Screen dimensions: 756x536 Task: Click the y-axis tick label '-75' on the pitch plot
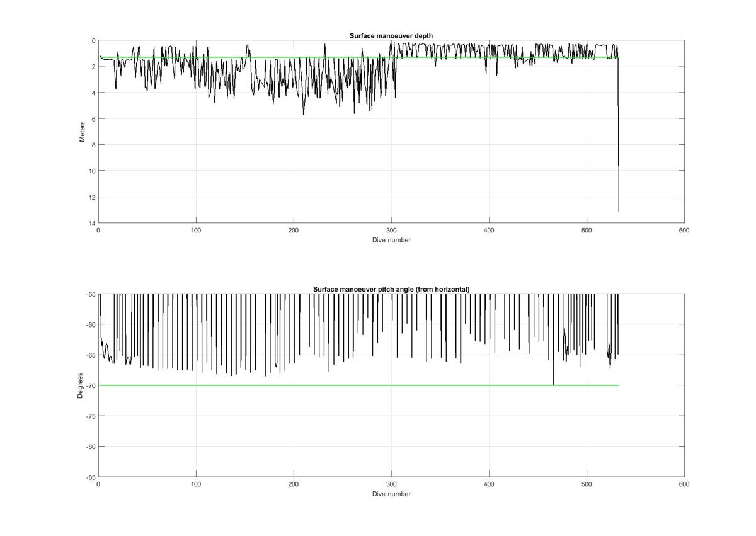(x=90, y=416)
